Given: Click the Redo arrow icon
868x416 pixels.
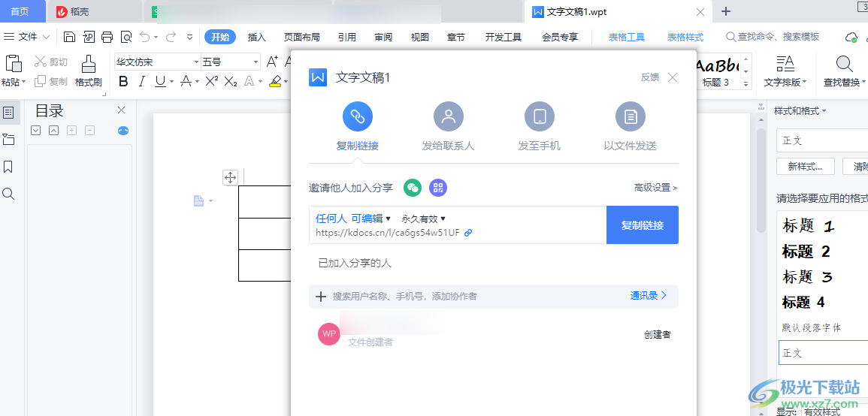Looking at the screenshot, I should (x=171, y=37).
